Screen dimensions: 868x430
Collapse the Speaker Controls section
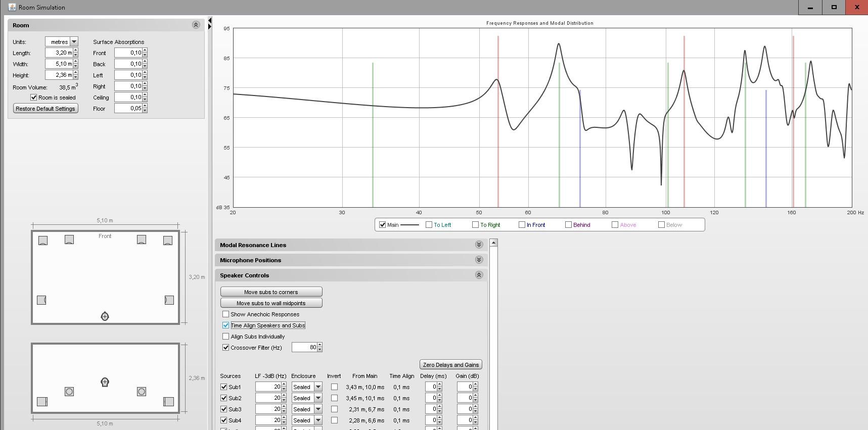click(479, 275)
